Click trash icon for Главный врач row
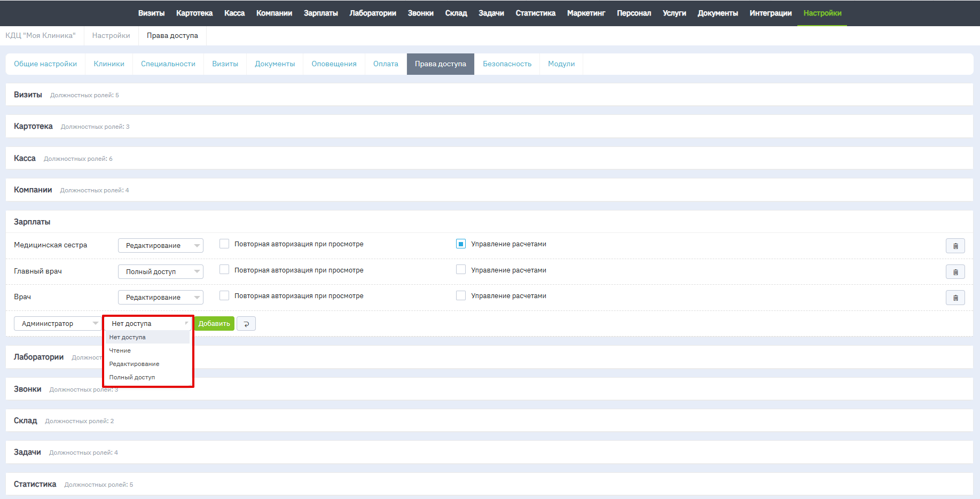The width and height of the screenshot is (980, 499). click(x=955, y=272)
